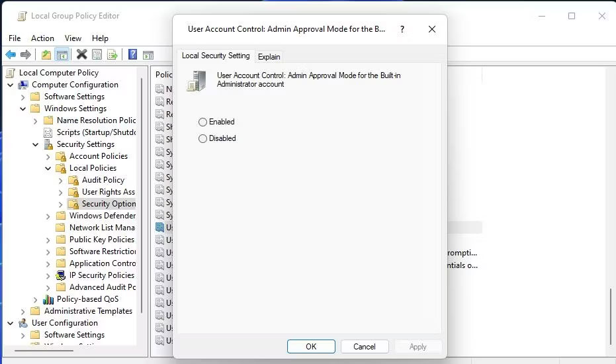The image size is (616, 364).
Task: Click the server icon in the dialog
Action: pos(197,81)
